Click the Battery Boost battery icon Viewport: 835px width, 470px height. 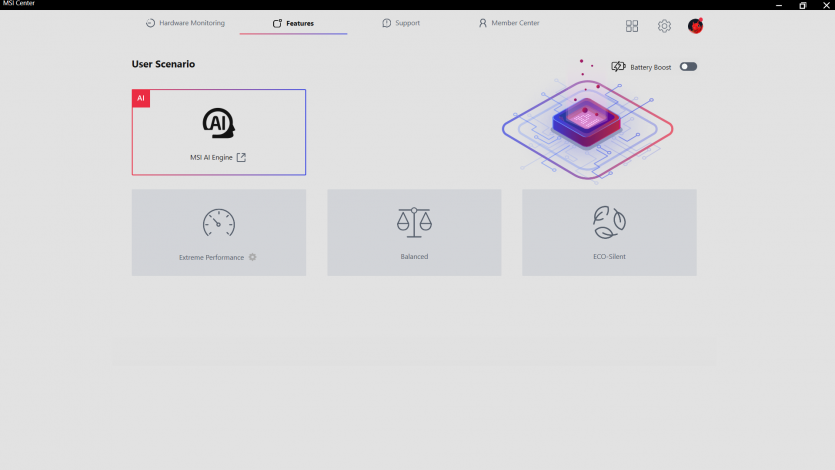click(x=618, y=67)
